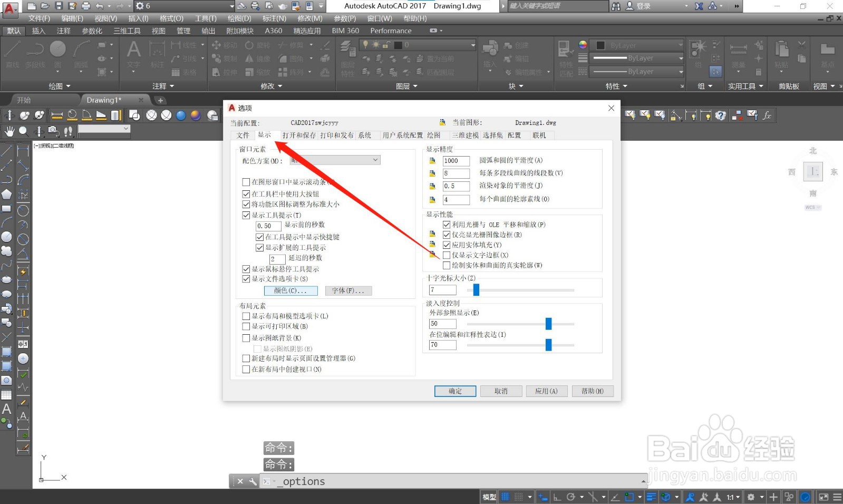Screen dimensions: 843x504
Task: Select the Pan hand tool
Action: 9,131
